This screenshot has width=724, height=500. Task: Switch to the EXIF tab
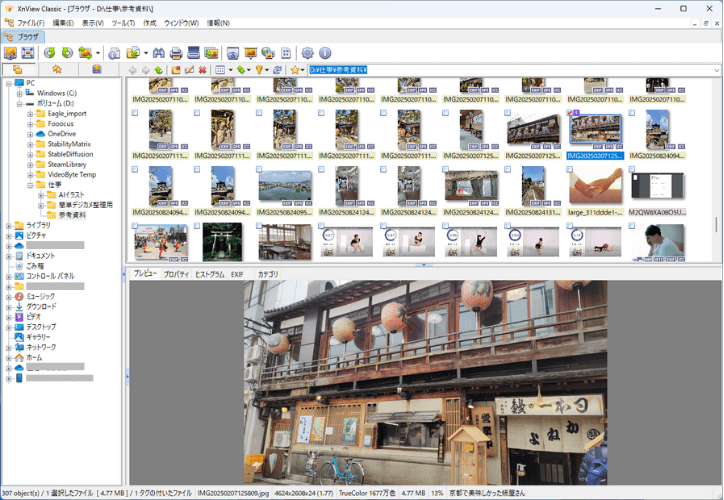point(237,273)
